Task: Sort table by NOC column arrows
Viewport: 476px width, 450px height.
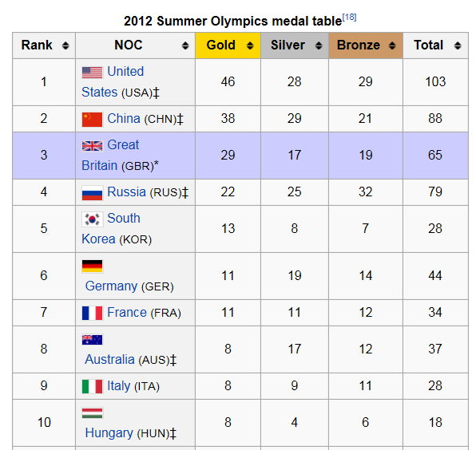Action: [x=185, y=45]
